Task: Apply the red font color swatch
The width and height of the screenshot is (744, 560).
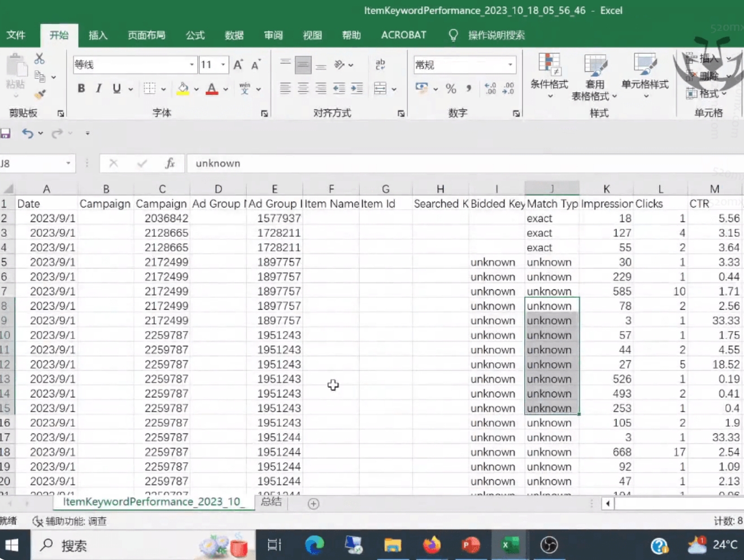Action: pos(212,89)
